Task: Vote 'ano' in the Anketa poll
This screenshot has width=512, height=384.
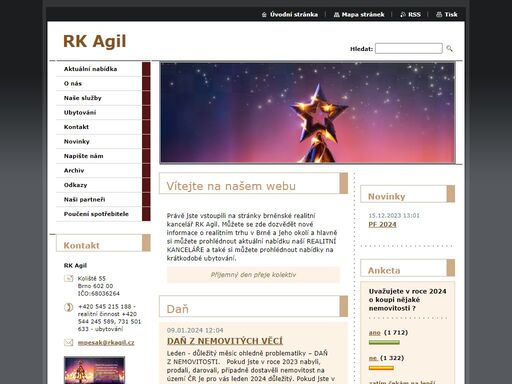Action: (375, 333)
